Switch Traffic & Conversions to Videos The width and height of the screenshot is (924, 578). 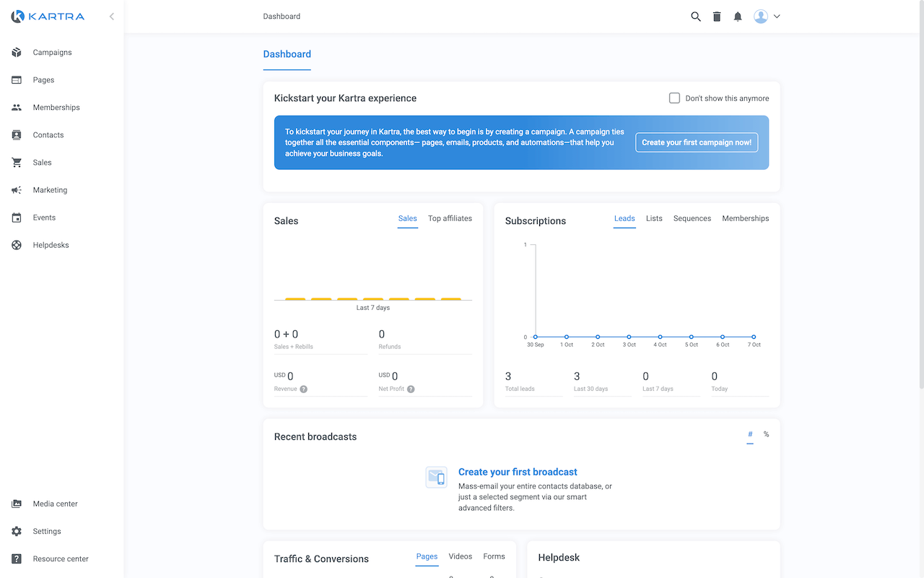460,556
